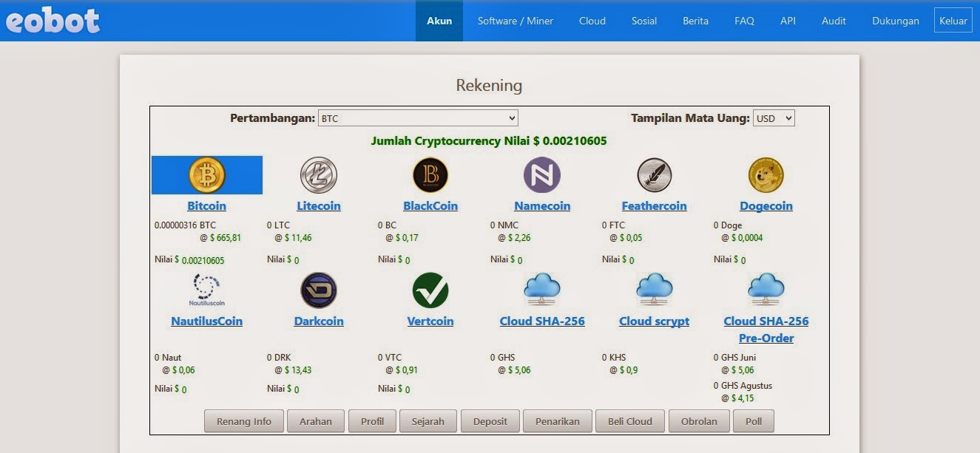Image resolution: width=980 pixels, height=453 pixels.
Task: Open the Namecoin link
Action: (542, 206)
